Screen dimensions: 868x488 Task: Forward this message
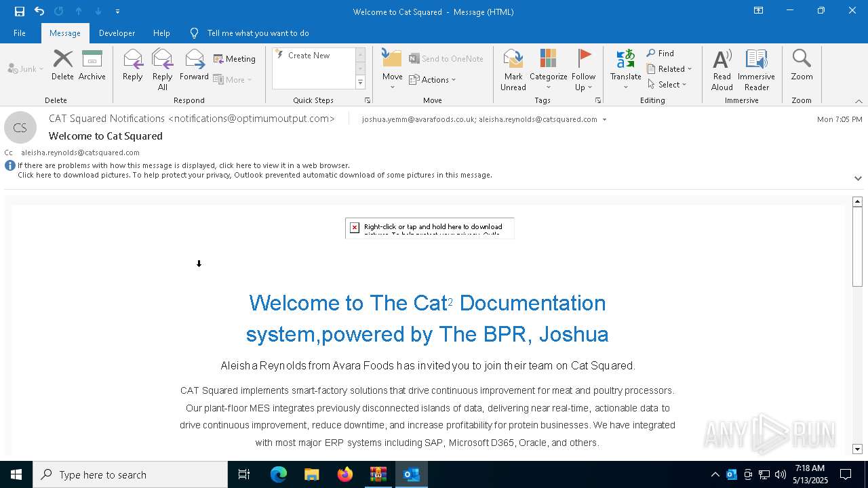tap(195, 65)
